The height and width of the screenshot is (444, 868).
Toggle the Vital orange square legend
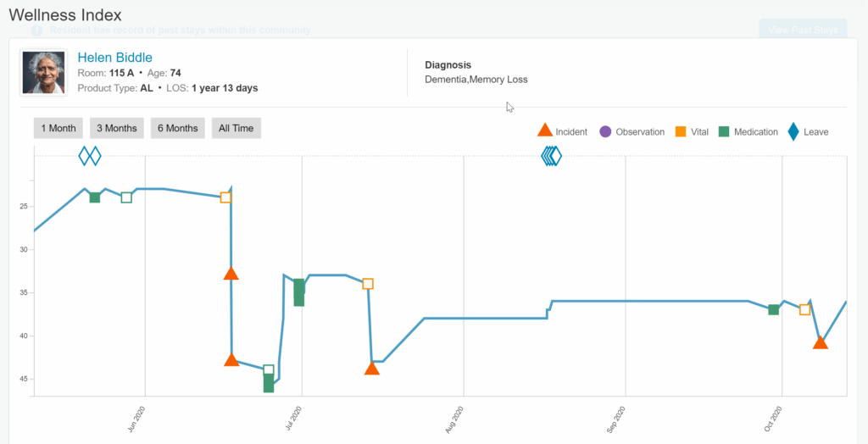point(680,131)
